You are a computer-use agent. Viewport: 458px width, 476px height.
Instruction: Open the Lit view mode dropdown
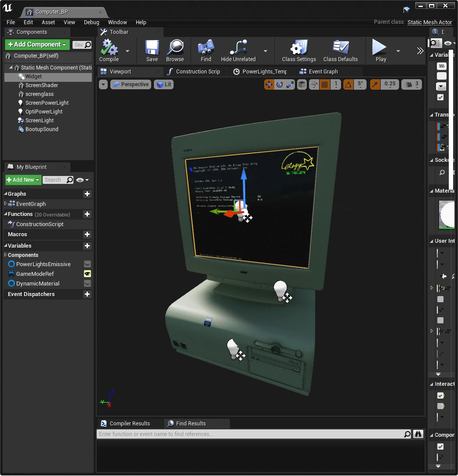click(164, 84)
